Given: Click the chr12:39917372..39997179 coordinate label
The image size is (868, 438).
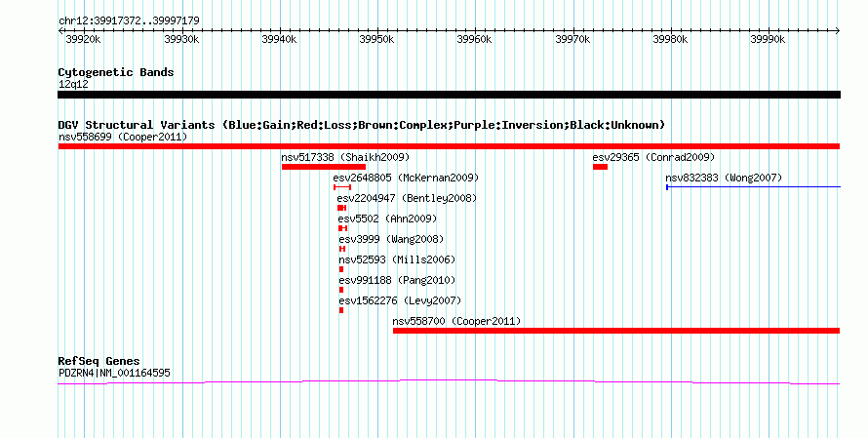Looking at the screenshot, I should tap(129, 21).
